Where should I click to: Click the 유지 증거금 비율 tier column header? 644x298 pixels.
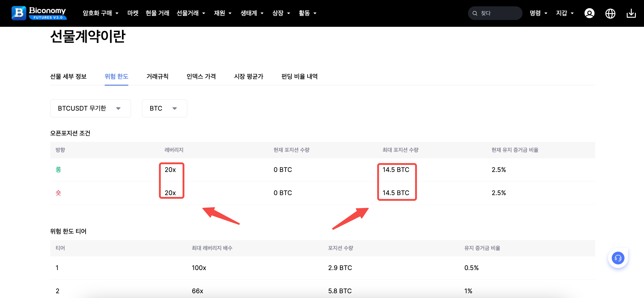click(482, 248)
